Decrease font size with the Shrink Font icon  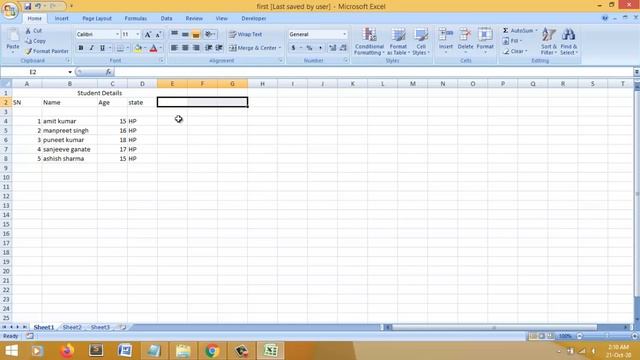[x=158, y=35]
